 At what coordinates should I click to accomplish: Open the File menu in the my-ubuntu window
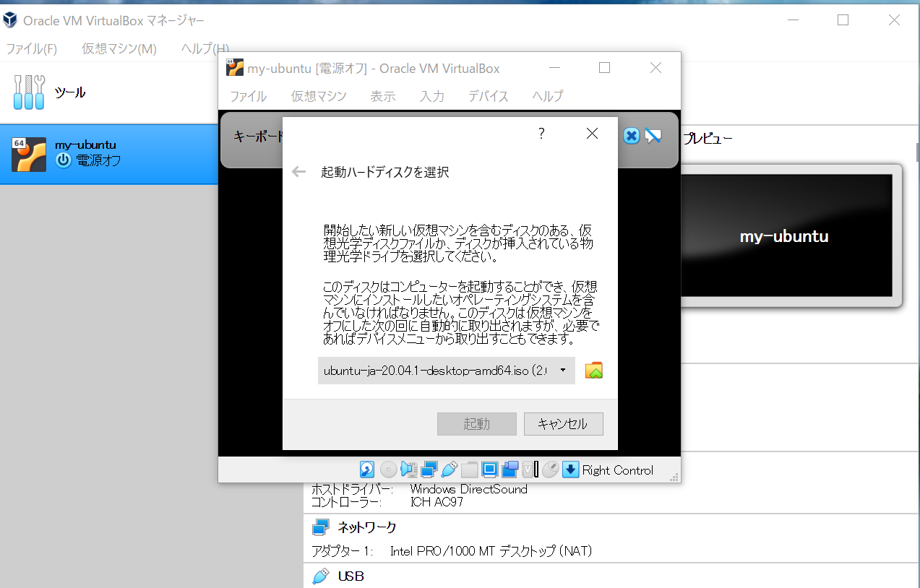coord(248,96)
